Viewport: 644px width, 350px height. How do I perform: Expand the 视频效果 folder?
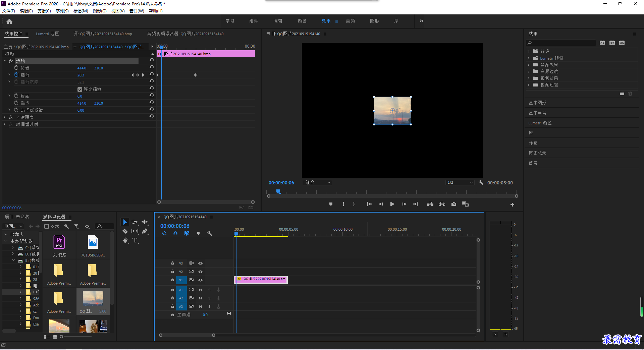(529, 78)
